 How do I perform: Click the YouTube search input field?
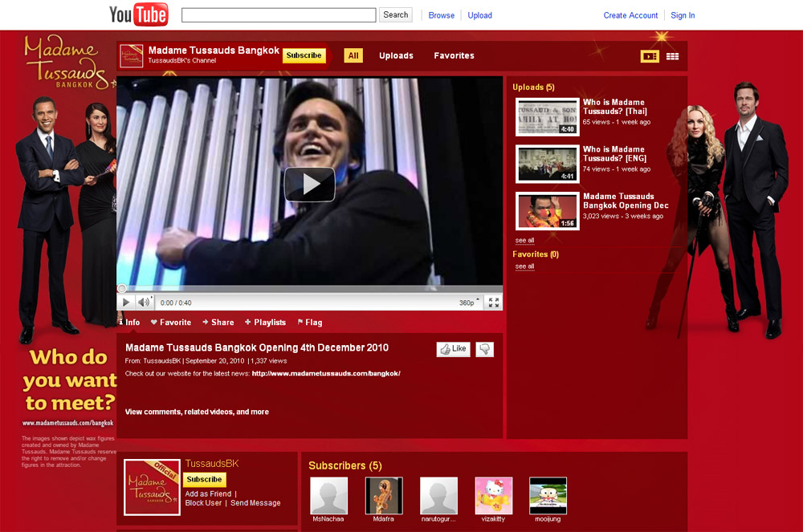(x=279, y=14)
